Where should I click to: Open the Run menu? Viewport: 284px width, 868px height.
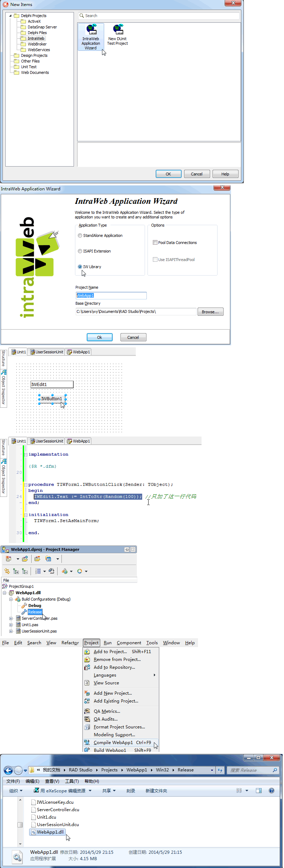click(108, 643)
